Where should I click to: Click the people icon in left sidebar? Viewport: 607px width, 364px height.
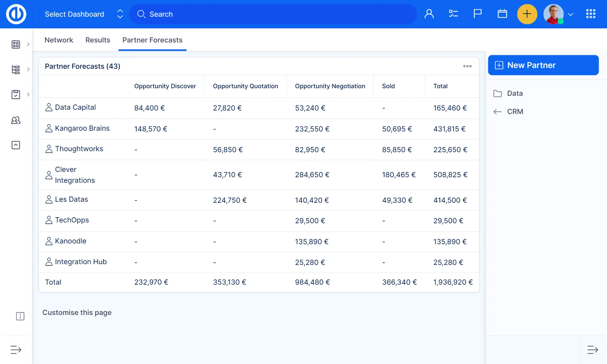pos(16,120)
